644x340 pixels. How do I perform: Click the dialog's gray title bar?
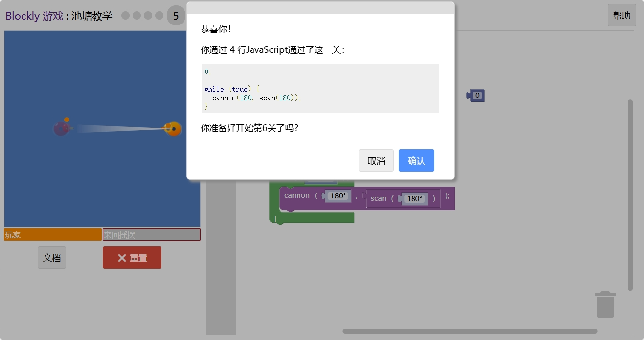(321, 8)
